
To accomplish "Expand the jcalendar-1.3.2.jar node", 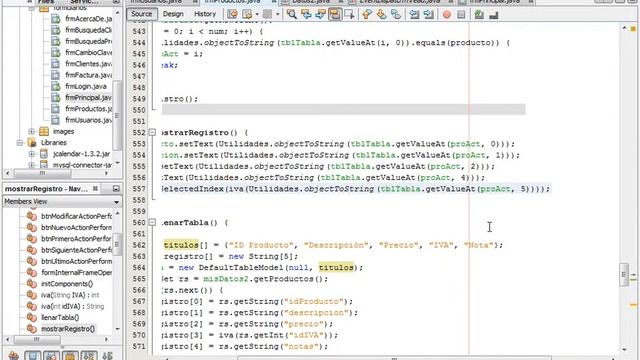I will [31, 154].
